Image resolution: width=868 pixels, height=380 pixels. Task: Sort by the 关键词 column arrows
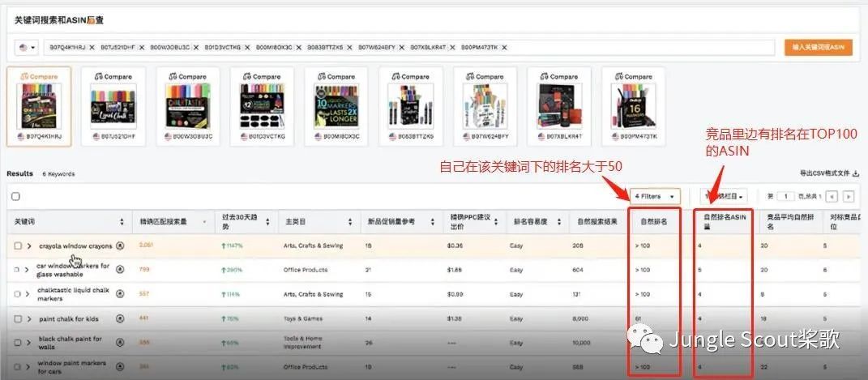pyautogui.click(x=122, y=222)
